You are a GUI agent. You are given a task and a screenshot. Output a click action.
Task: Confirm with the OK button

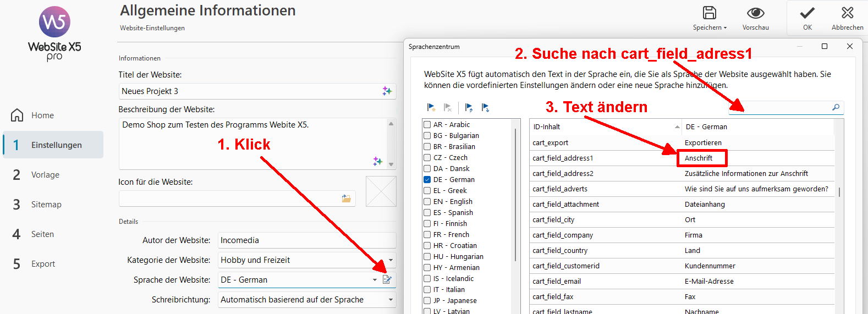pos(807,18)
